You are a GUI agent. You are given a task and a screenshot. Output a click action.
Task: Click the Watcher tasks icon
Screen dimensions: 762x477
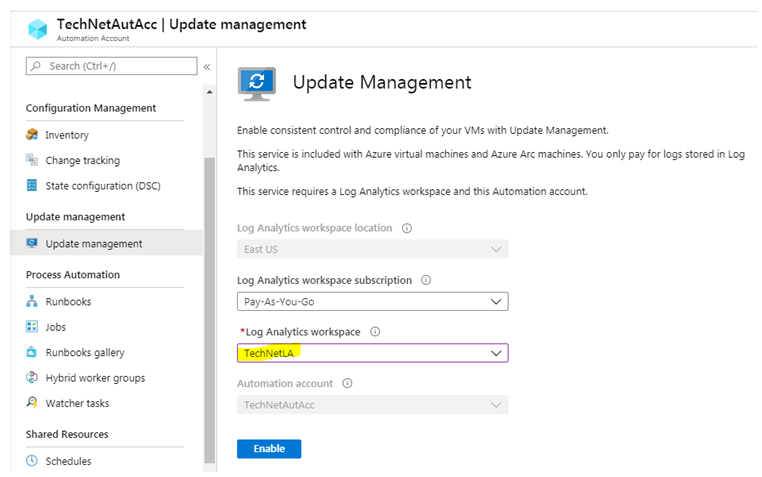point(32,403)
